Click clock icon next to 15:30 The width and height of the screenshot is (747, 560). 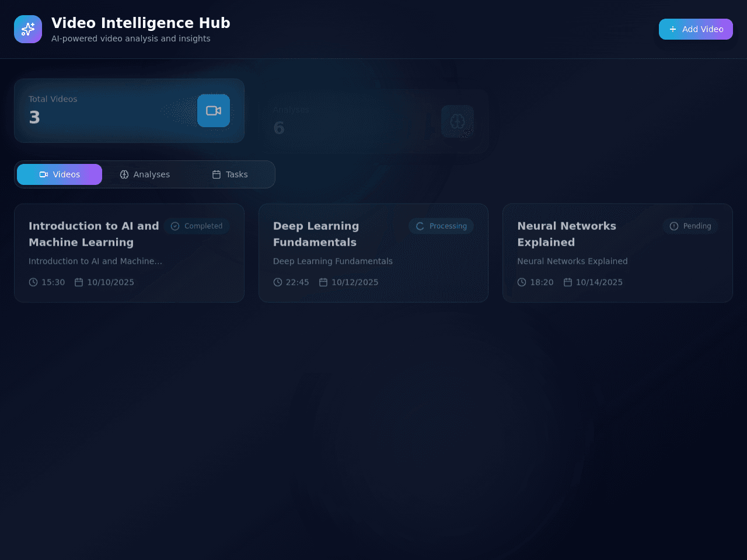33,282
